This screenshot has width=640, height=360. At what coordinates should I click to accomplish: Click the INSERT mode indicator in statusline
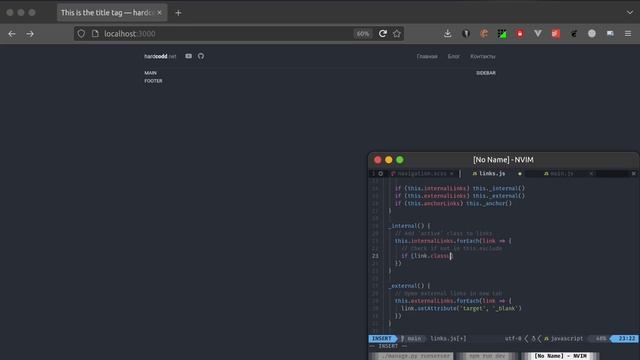(382, 338)
